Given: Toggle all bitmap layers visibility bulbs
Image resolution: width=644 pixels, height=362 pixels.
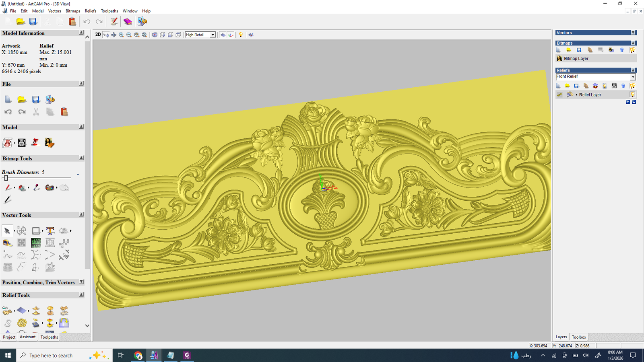Looking at the screenshot, I should 632,50.
